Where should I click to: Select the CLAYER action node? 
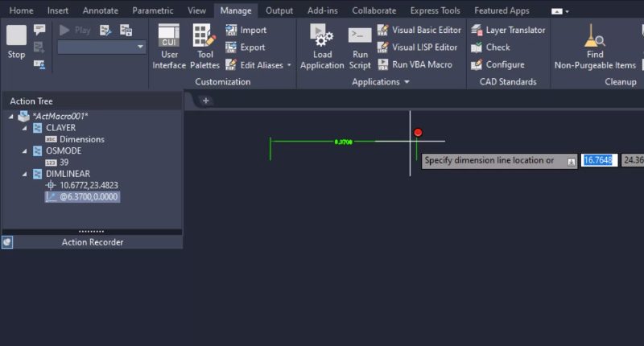tap(60, 128)
